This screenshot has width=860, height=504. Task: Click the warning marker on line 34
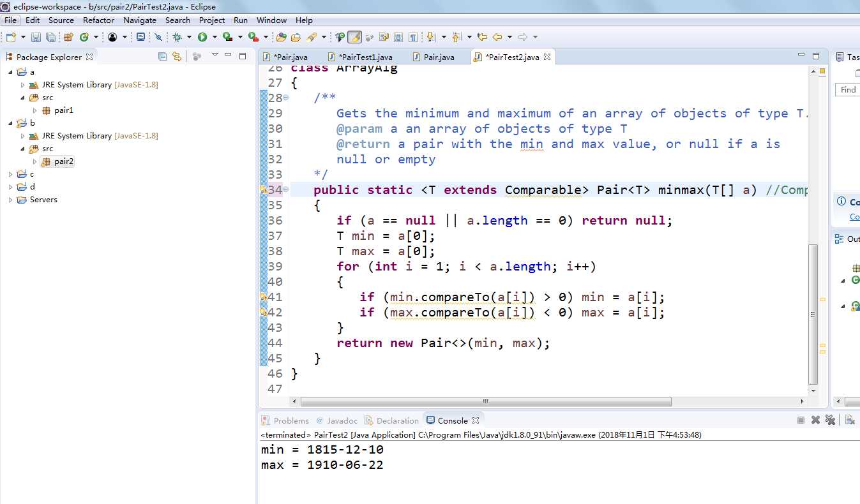[263, 189]
